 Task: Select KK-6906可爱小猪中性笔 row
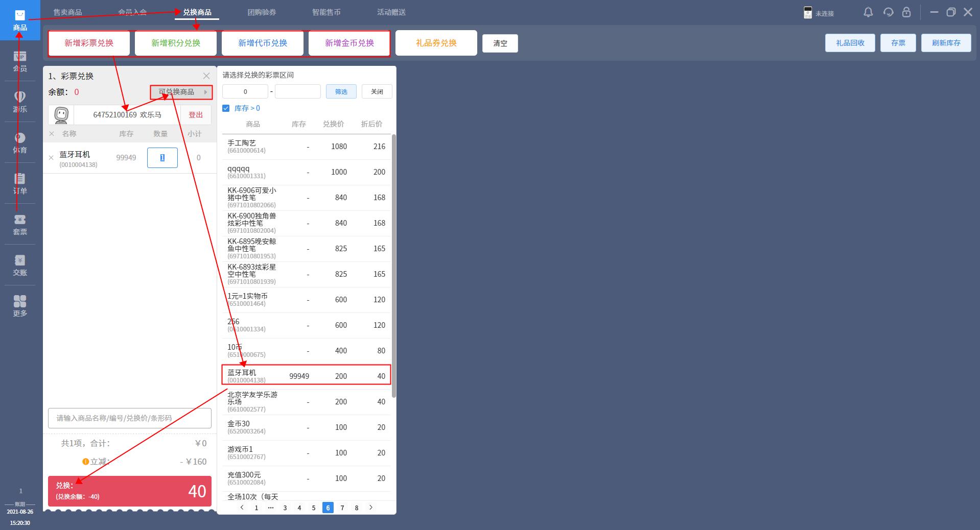point(307,198)
